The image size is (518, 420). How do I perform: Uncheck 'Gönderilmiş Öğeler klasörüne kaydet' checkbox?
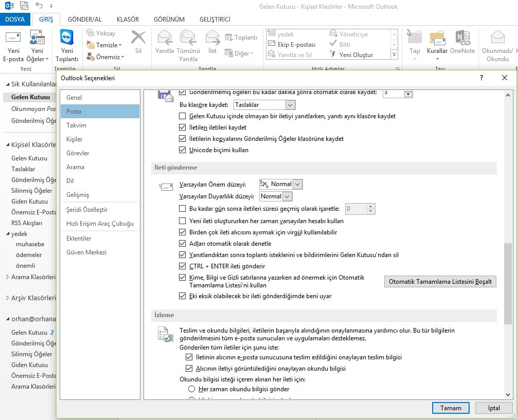pyautogui.click(x=182, y=138)
